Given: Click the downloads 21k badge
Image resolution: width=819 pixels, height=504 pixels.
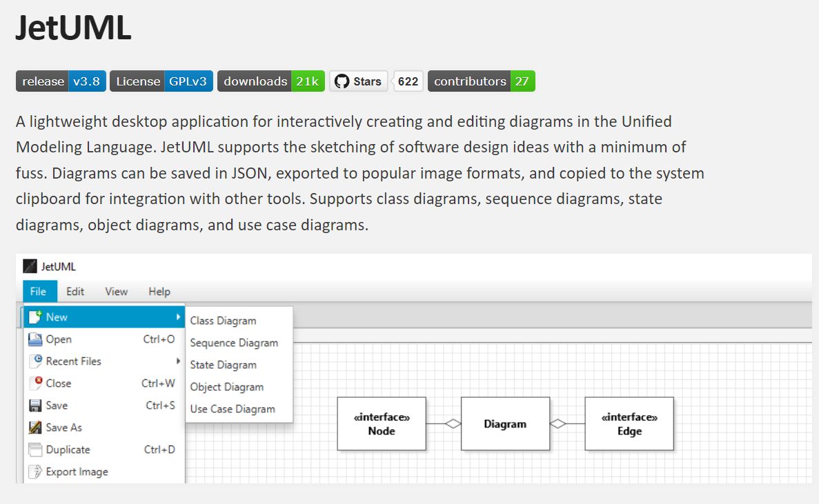Looking at the screenshot, I should (271, 81).
